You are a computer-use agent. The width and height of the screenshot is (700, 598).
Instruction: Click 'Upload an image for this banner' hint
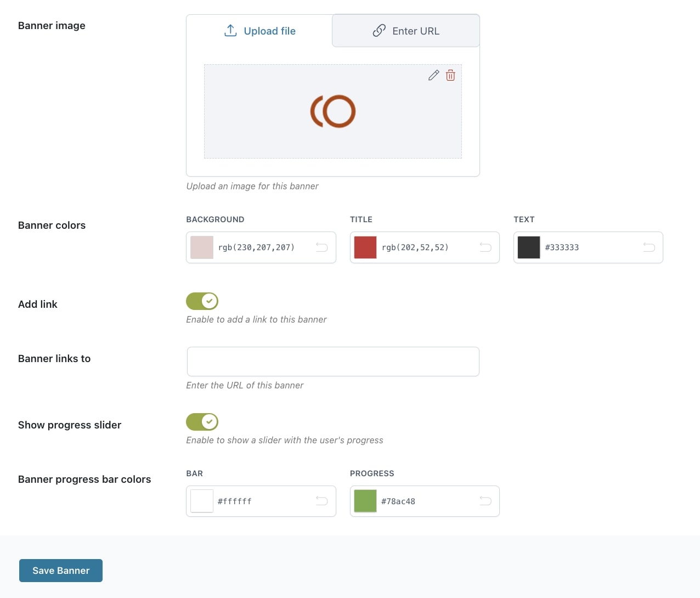coord(252,186)
